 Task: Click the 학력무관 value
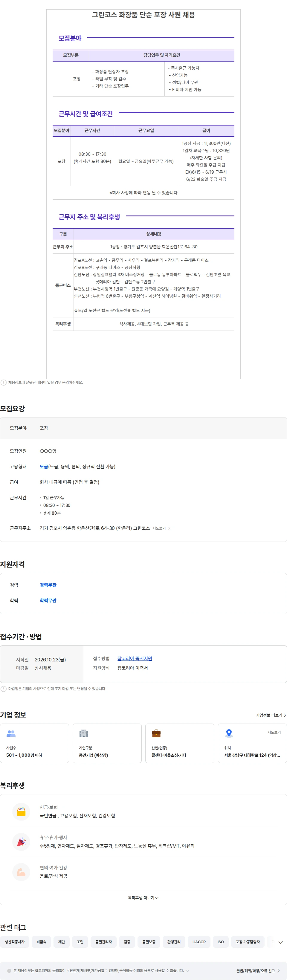(x=48, y=600)
